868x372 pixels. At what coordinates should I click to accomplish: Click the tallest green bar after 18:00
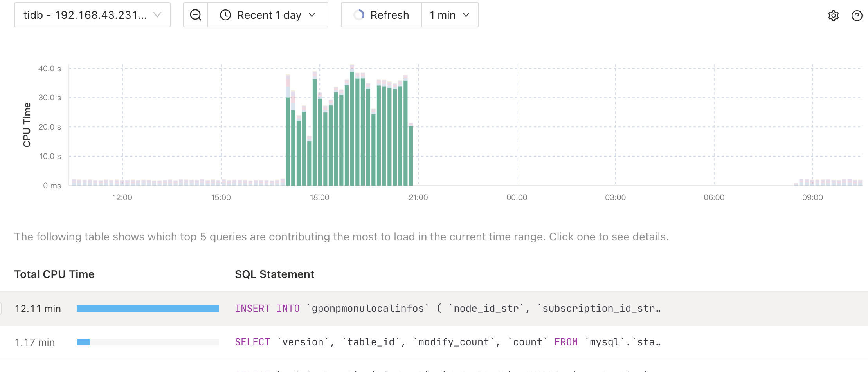tap(352, 128)
